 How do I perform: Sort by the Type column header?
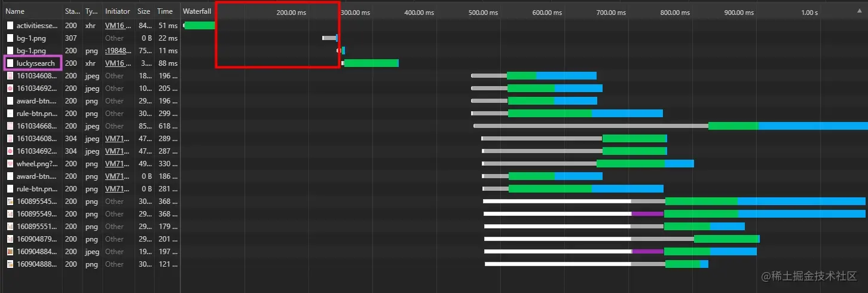click(91, 11)
